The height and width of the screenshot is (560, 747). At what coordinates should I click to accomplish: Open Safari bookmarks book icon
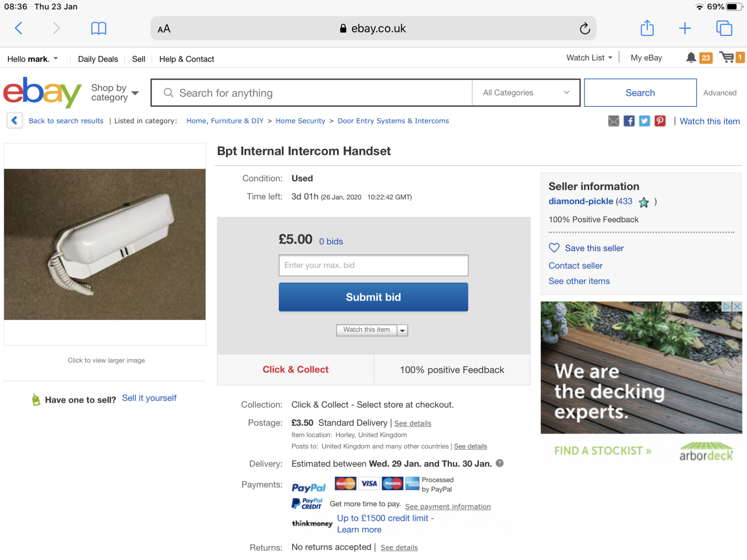[x=99, y=28]
